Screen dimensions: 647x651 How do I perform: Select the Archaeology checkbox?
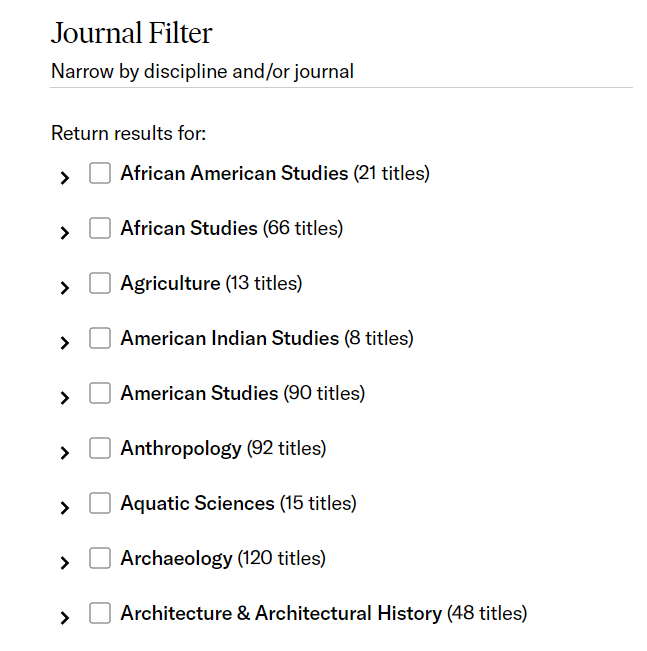[100, 558]
